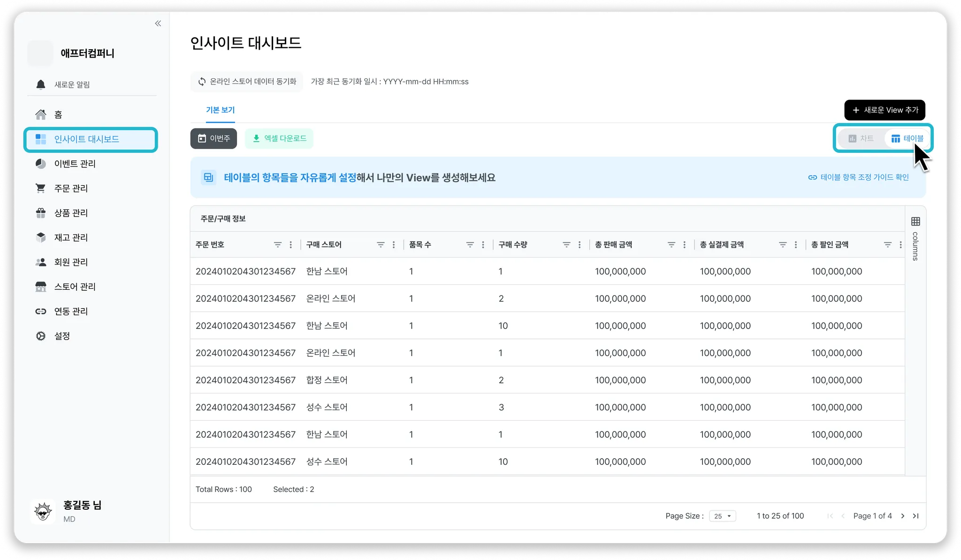Click the 새로운 View 추가 button
Viewport: 961px width, 560px height.
[x=885, y=110]
